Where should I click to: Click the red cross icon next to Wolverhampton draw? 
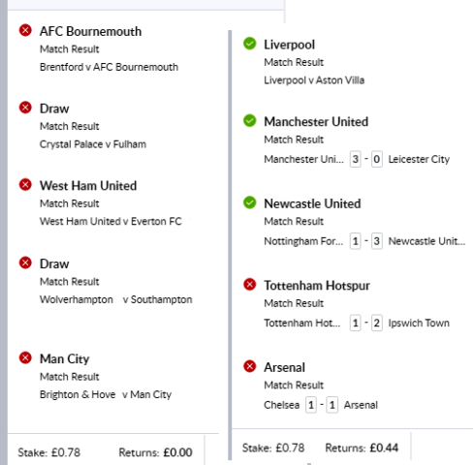tap(25, 263)
